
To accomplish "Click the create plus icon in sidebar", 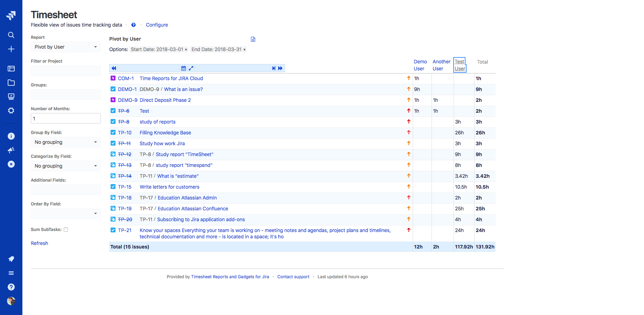I will [11, 49].
